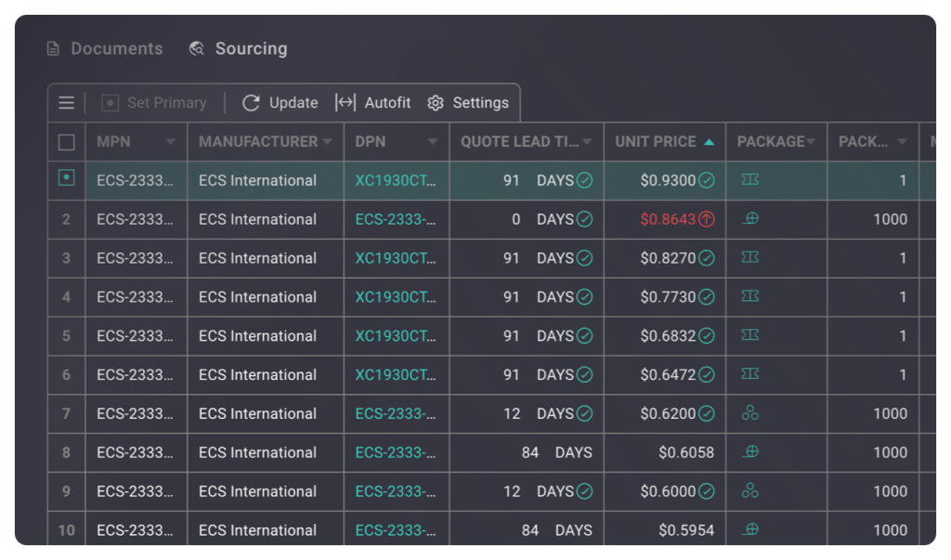Viewport: 951px width, 560px height.
Task: Click the Update refresh icon
Action: 251,103
